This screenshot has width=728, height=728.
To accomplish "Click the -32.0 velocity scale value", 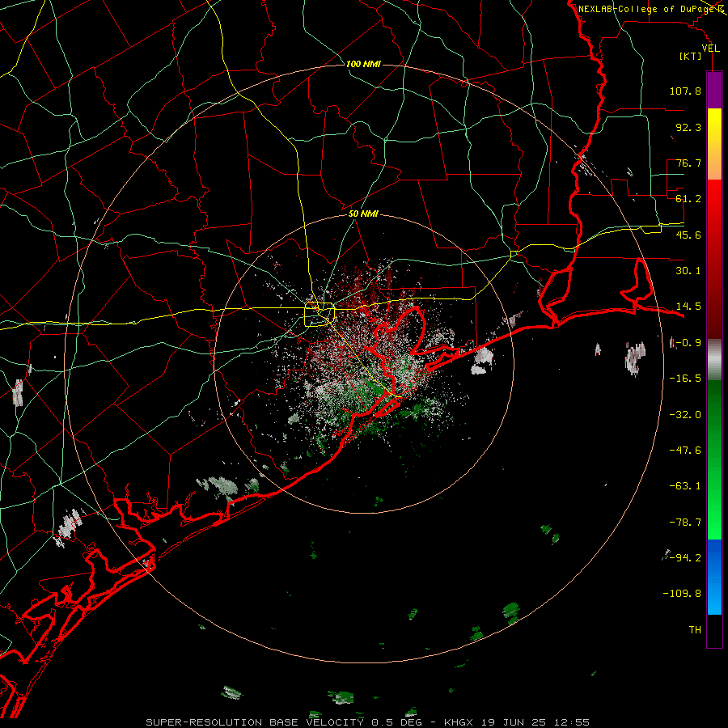I will 685,415.
